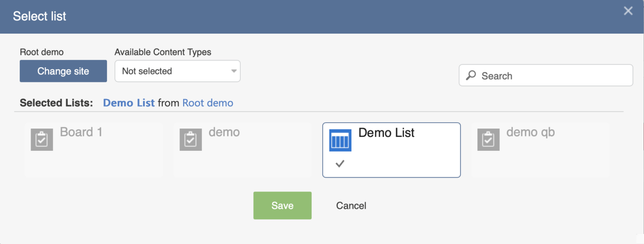Screen dimensions: 644x244
Task: Open the Root demo site link
Action: click(x=208, y=103)
